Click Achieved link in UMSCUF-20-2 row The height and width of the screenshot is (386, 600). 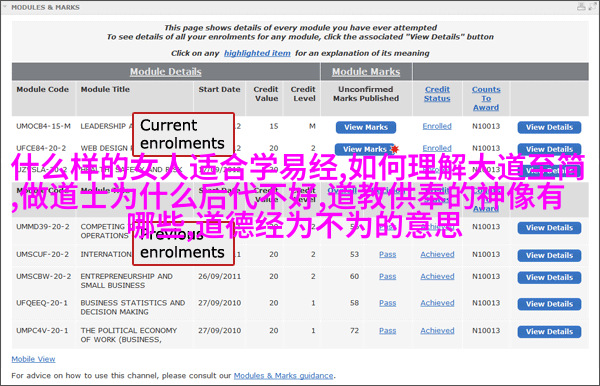pos(437,254)
